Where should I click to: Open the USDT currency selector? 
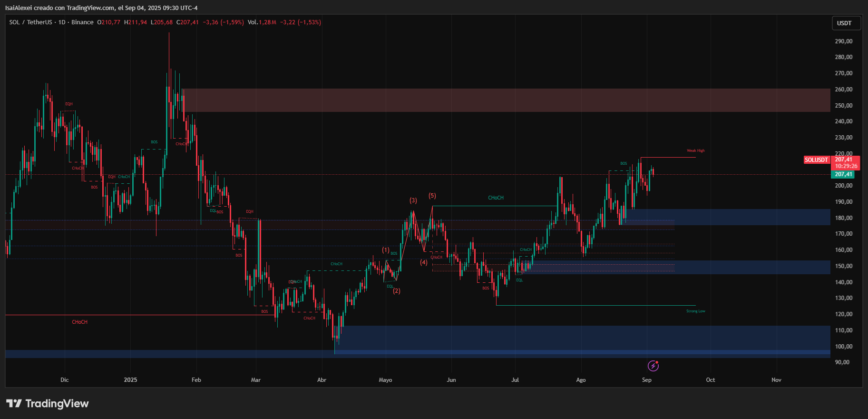[846, 23]
